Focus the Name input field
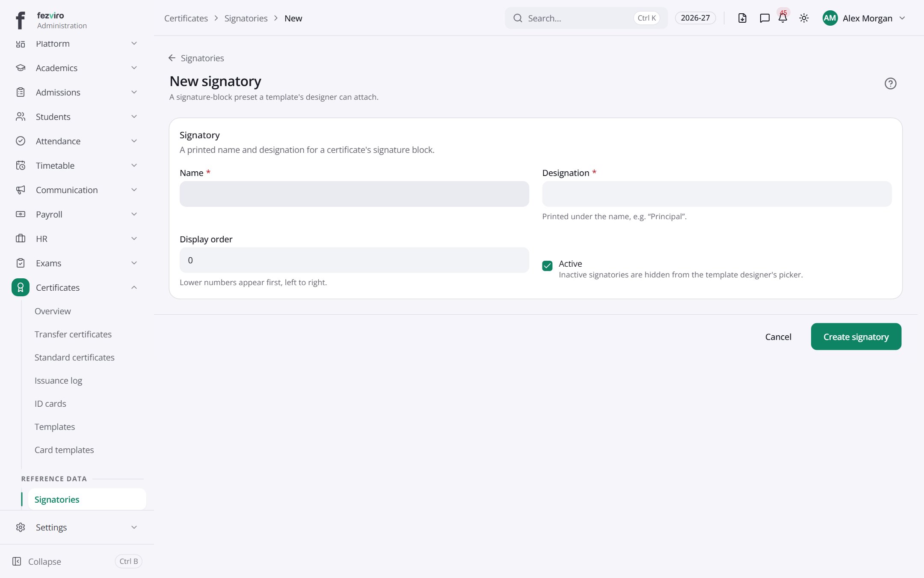 pyautogui.click(x=354, y=194)
